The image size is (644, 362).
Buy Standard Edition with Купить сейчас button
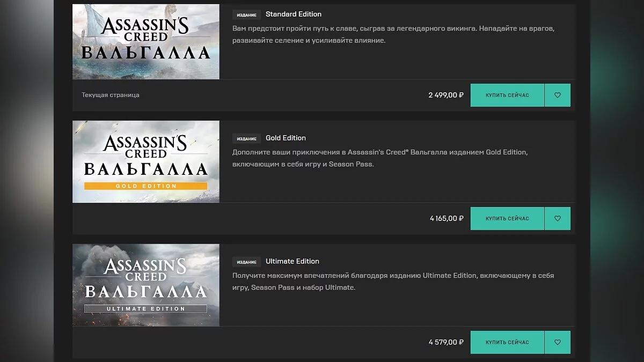pyautogui.click(x=507, y=95)
